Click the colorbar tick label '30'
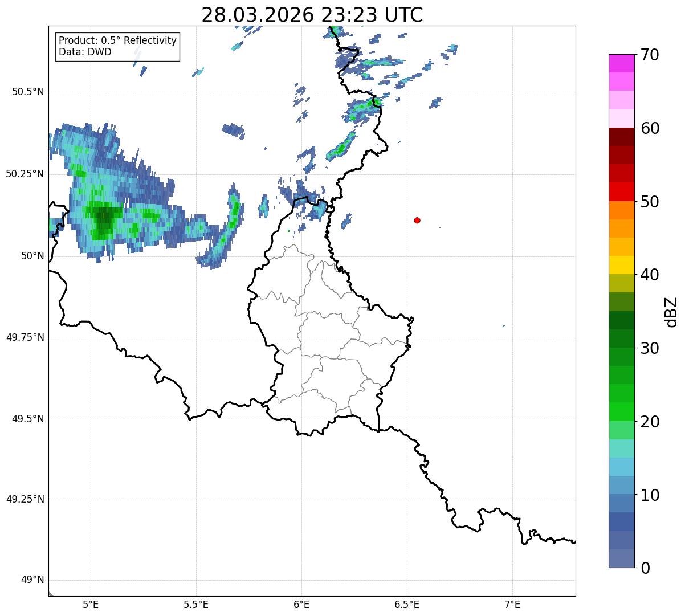685x616 pixels. click(650, 348)
